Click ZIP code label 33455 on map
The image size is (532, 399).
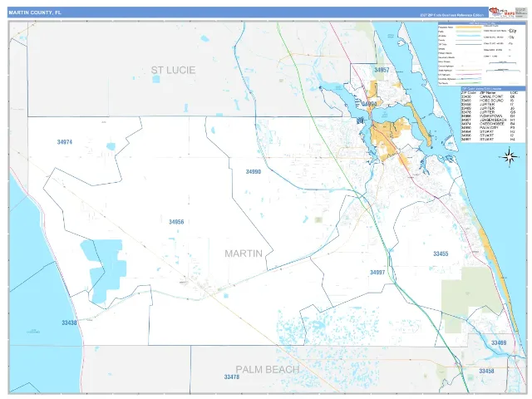(441, 254)
